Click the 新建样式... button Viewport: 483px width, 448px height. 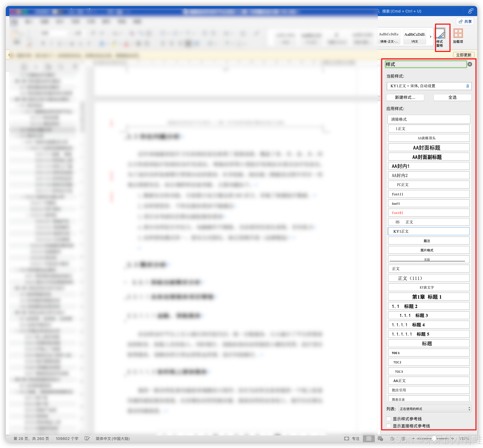(405, 98)
